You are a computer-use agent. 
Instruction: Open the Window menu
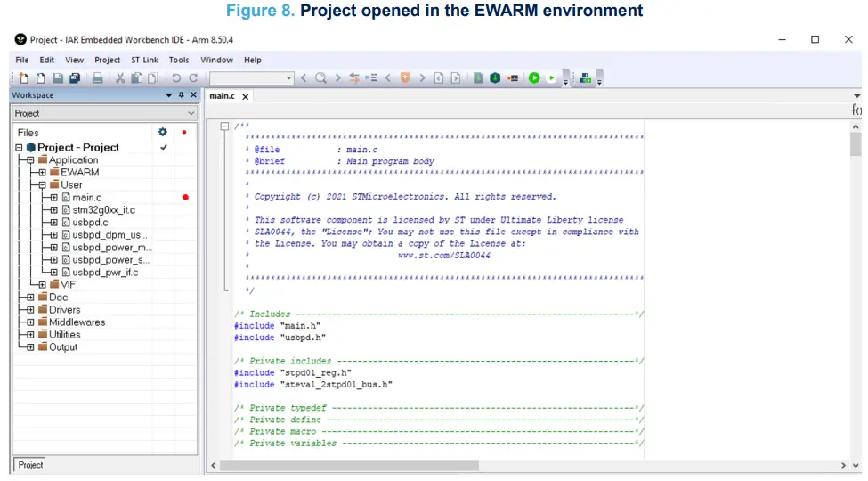[x=216, y=60]
